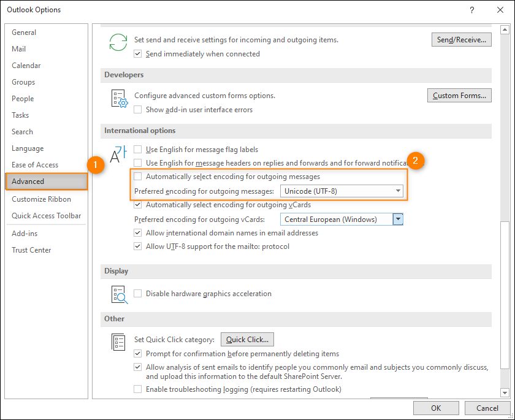Switch to the Tasks category
This screenshot has width=515, height=420.
(x=47, y=115)
